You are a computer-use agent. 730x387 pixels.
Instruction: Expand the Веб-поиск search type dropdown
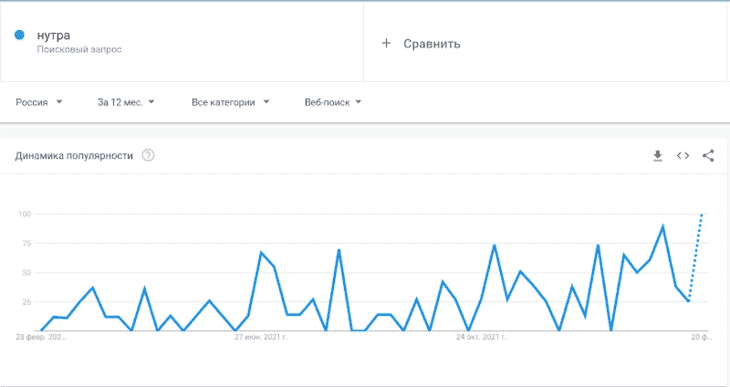click(333, 102)
